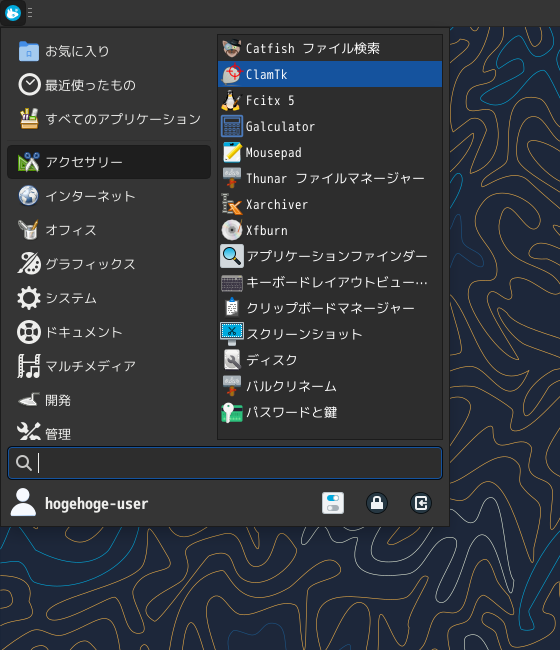Image resolution: width=560 pixels, height=650 pixels.
Task: Open the Whisker menu panel button
Action: point(13,13)
